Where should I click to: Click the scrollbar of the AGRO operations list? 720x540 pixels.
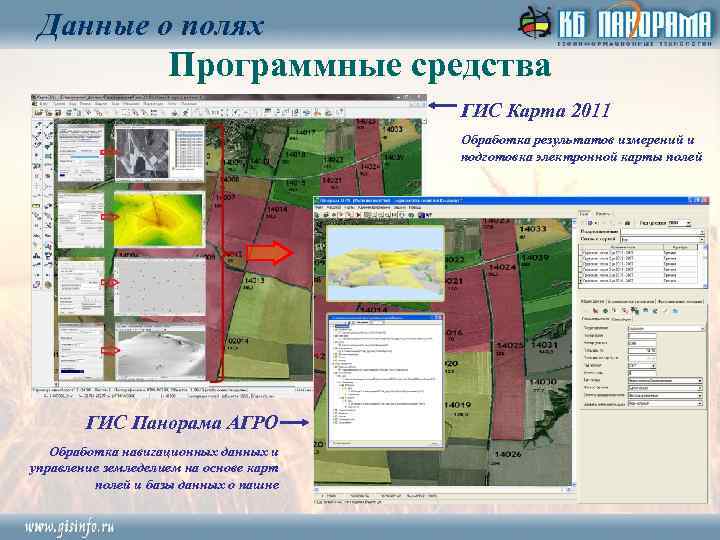(706, 266)
